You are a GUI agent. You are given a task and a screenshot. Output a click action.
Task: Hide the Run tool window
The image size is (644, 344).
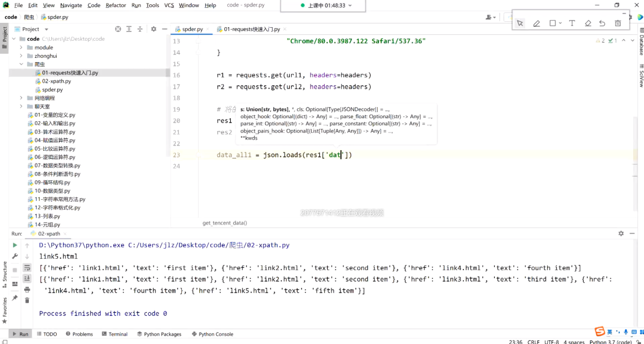tap(633, 233)
